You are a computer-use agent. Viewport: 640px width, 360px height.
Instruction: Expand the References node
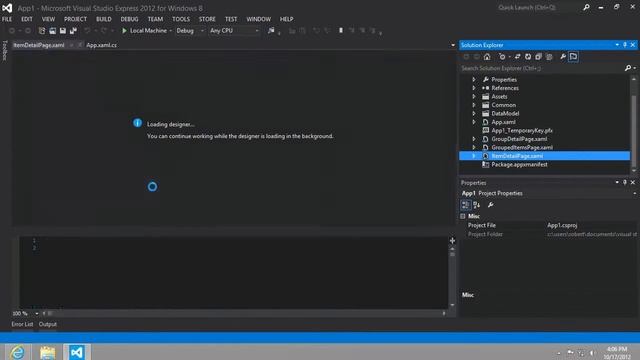(x=474, y=88)
